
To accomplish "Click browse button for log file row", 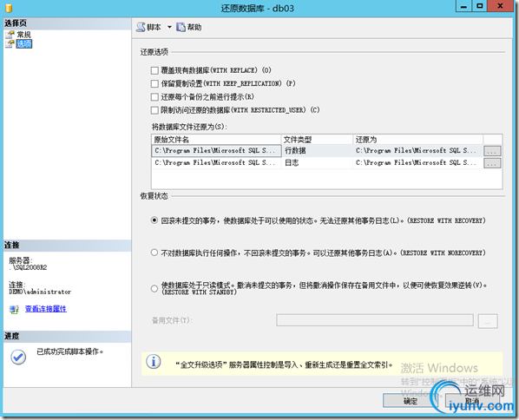I will pos(492,163).
